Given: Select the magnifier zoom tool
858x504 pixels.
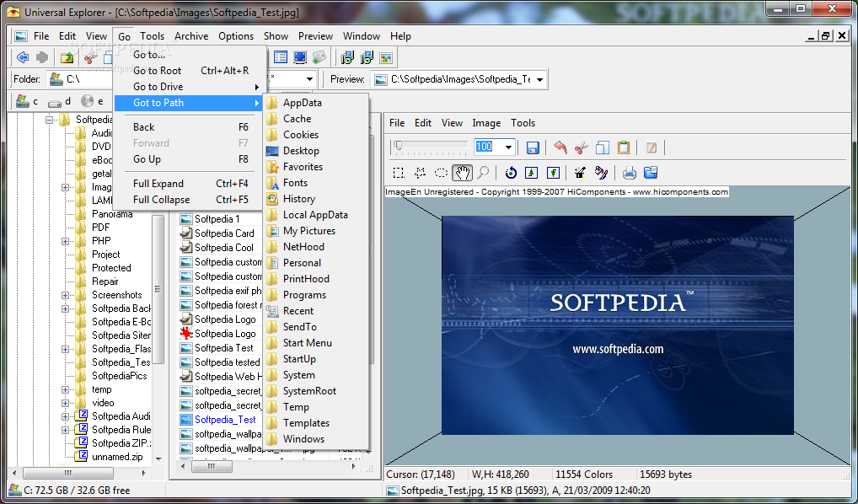Looking at the screenshot, I should (483, 173).
